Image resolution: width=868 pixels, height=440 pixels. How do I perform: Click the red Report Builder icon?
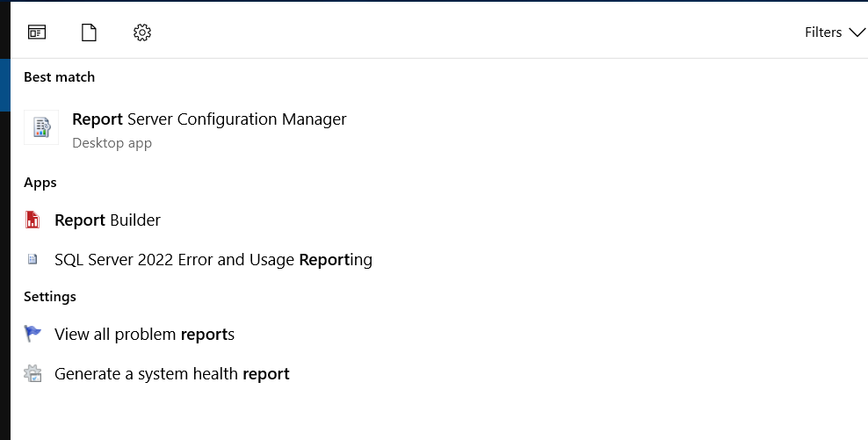click(x=33, y=220)
